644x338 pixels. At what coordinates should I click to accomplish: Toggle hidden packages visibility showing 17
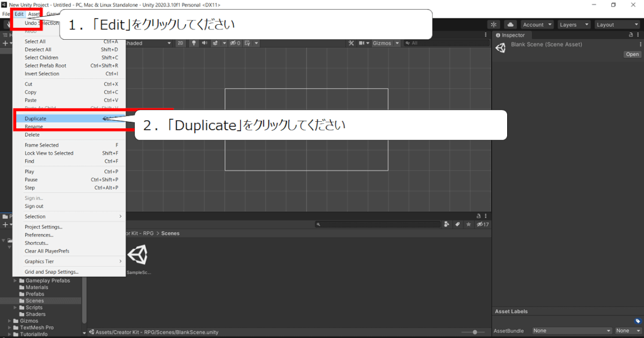click(482, 224)
